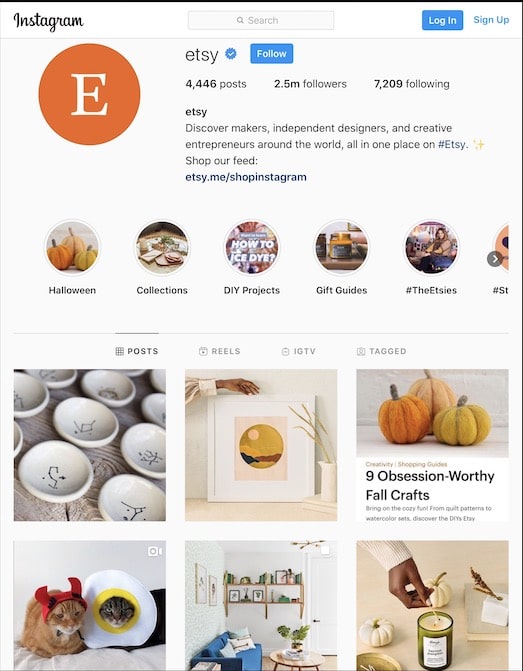Open the cats in costumes video post
The image size is (523, 671).
click(x=89, y=606)
